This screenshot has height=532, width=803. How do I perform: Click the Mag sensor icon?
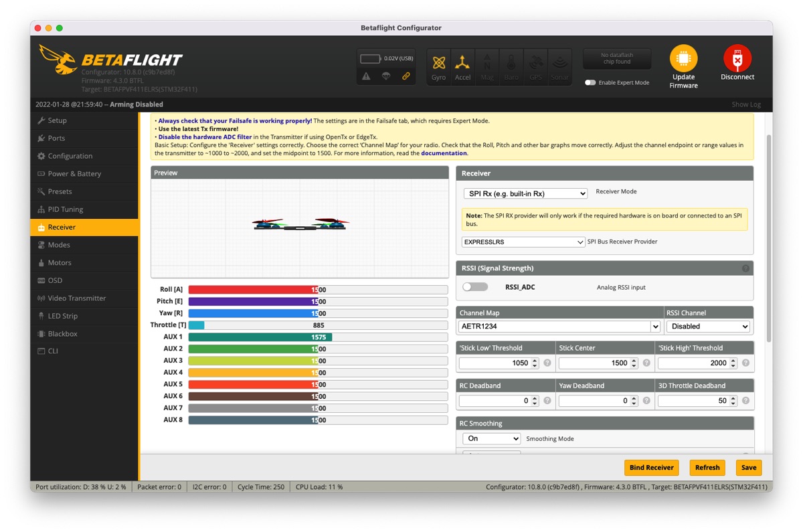click(x=487, y=64)
